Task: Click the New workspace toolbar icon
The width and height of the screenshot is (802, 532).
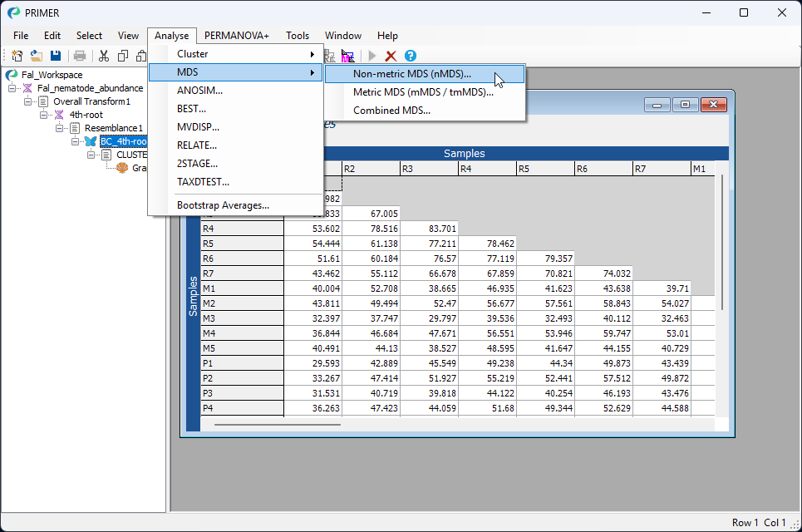Action: coord(17,56)
